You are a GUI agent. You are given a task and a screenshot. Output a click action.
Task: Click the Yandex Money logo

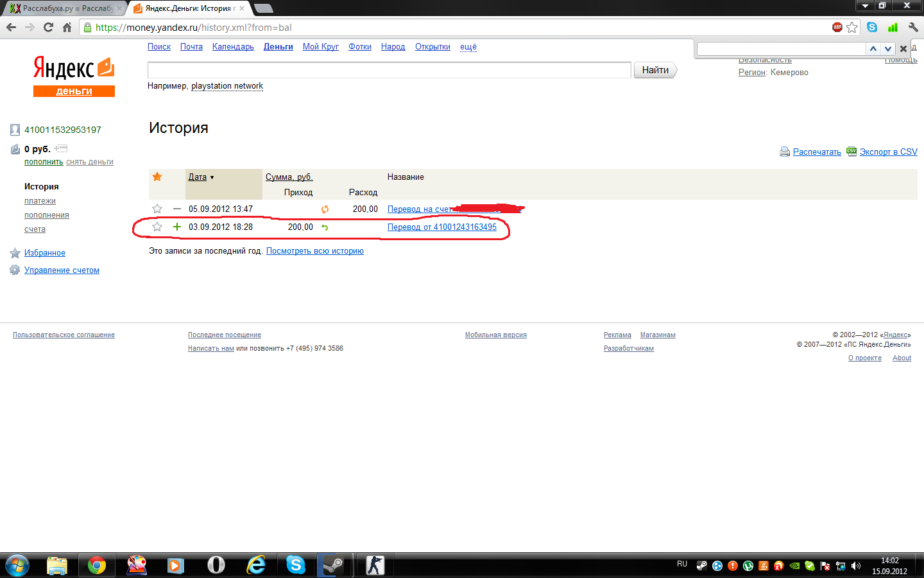pyautogui.click(x=74, y=76)
